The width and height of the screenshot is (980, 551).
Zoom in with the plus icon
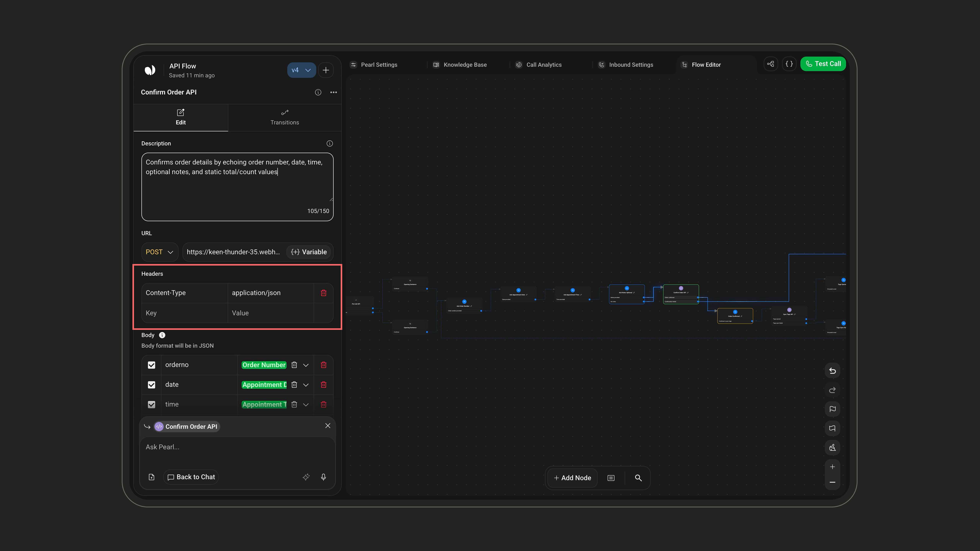pyautogui.click(x=832, y=467)
